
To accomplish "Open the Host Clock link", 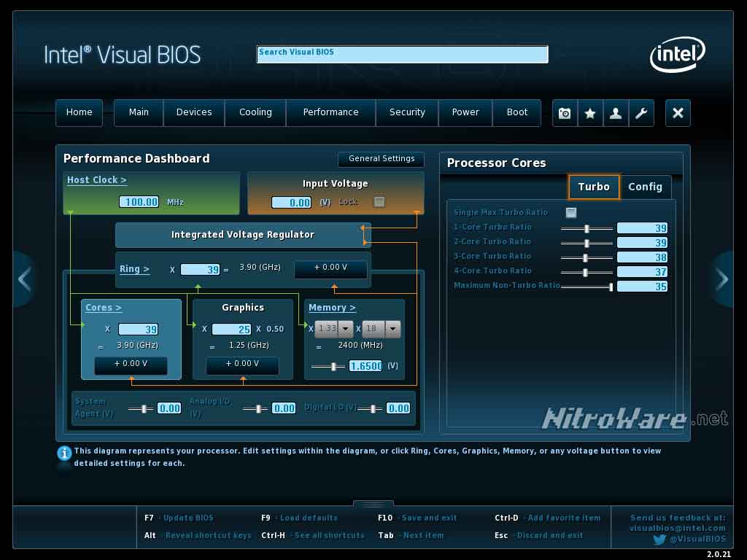I will [x=97, y=180].
